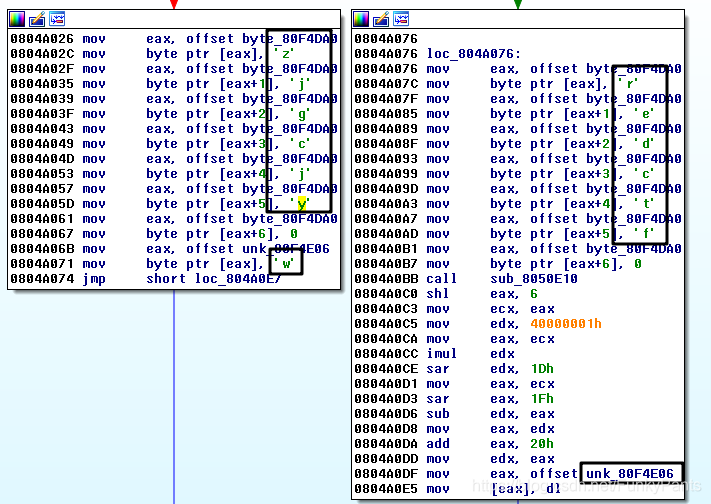The width and height of the screenshot is (711, 504).
Task: Select address 0804A0D1
Action: click(386, 383)
